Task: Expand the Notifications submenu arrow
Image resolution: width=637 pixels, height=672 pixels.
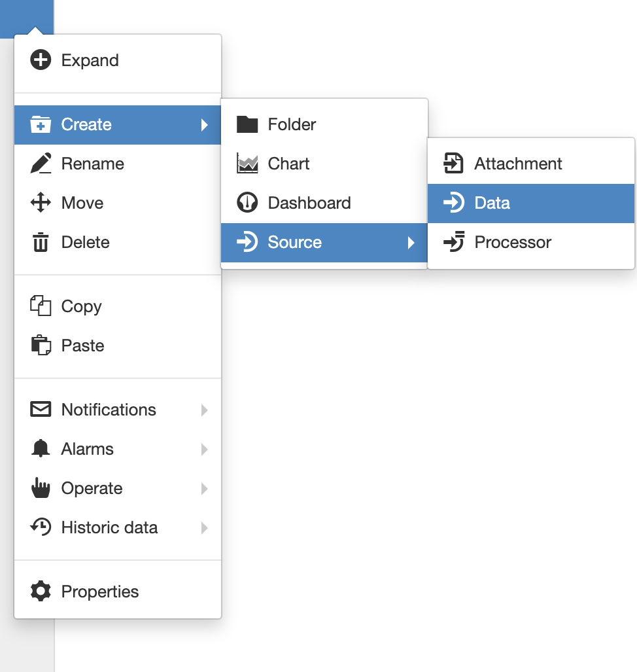Action: 205,410
